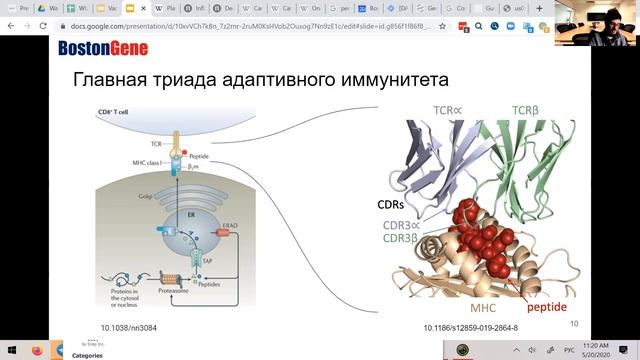Open the volume control in tray
Image resolution: width=640 pixels, height=360 pixels.
[x=532, y=350]
